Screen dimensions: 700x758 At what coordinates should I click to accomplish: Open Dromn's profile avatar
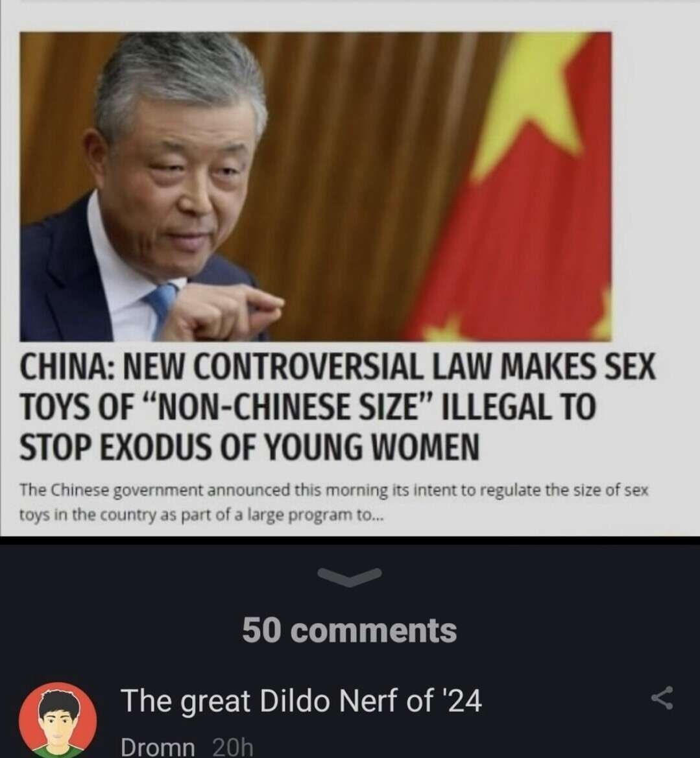tap(58, 720)
